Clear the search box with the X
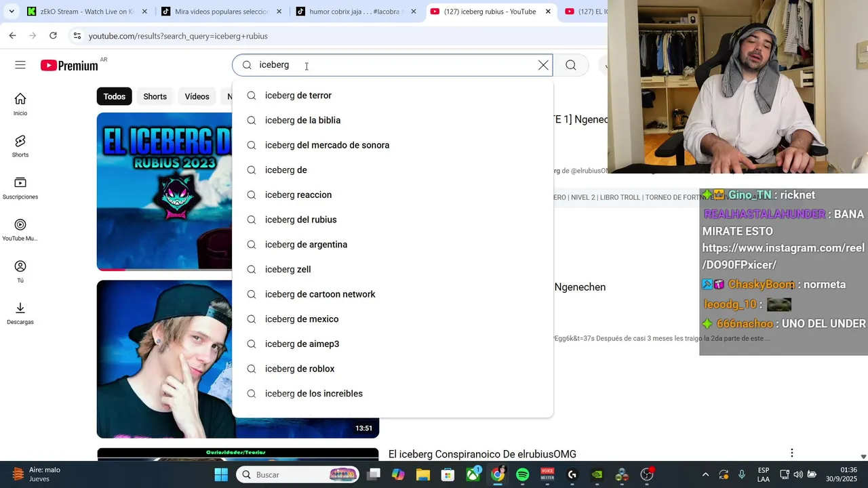Screen dimensions: 868x488 pos(543,65)
